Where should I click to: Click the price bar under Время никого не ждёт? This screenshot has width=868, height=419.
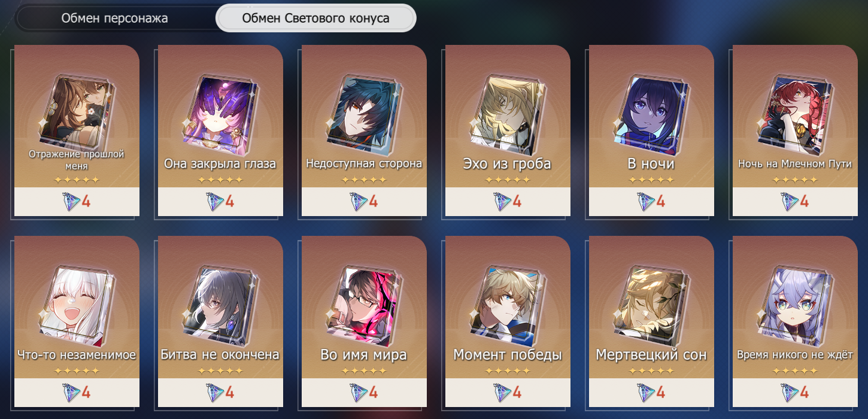795,393
